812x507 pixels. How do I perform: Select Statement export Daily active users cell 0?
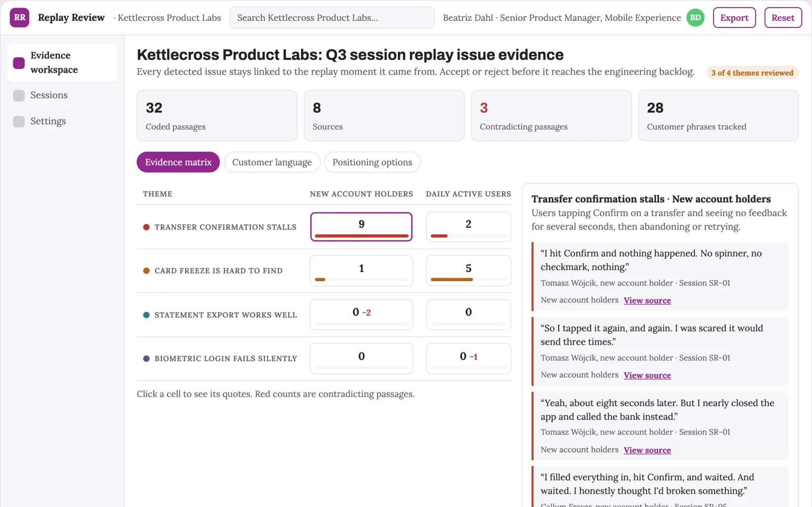click(x=468, y=315)
